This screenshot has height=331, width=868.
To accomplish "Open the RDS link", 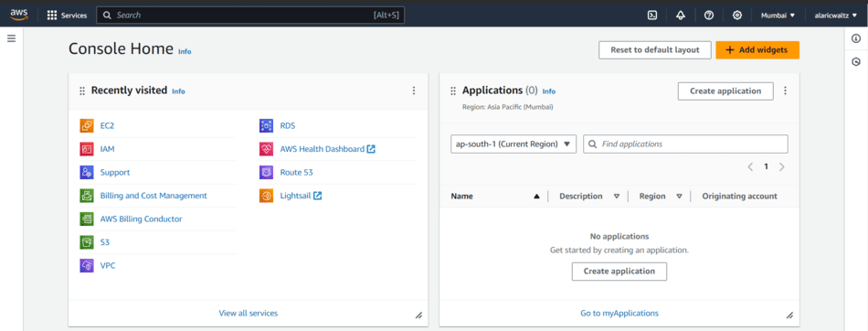I will pyautogui.click(x=287, y=126).
